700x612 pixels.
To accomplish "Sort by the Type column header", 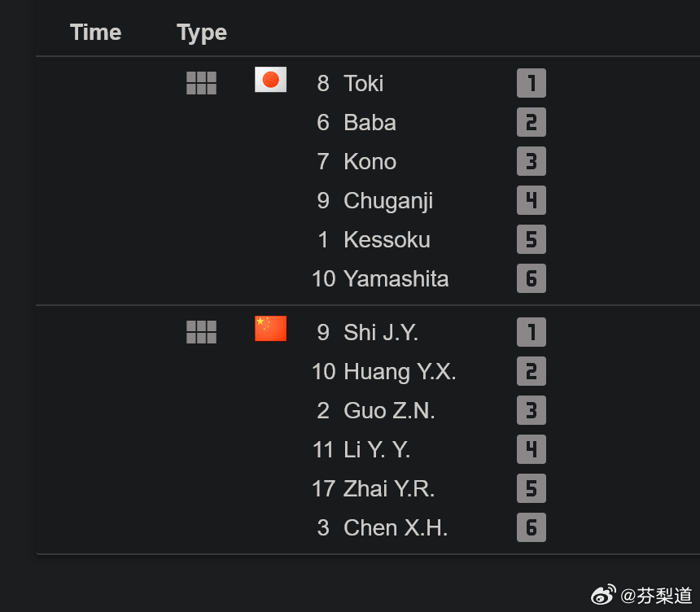I will (202, 33).
